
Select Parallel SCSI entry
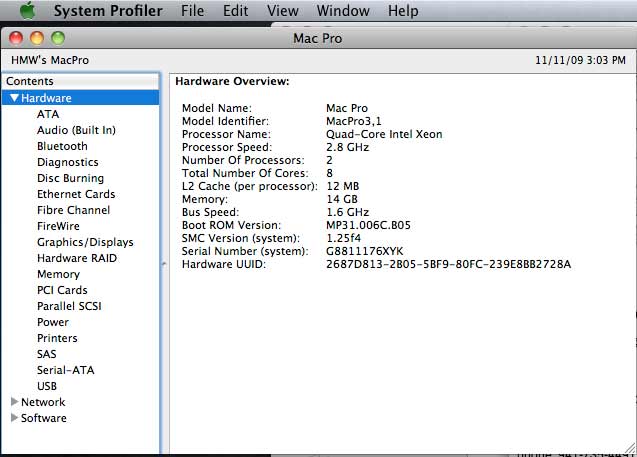69,306
